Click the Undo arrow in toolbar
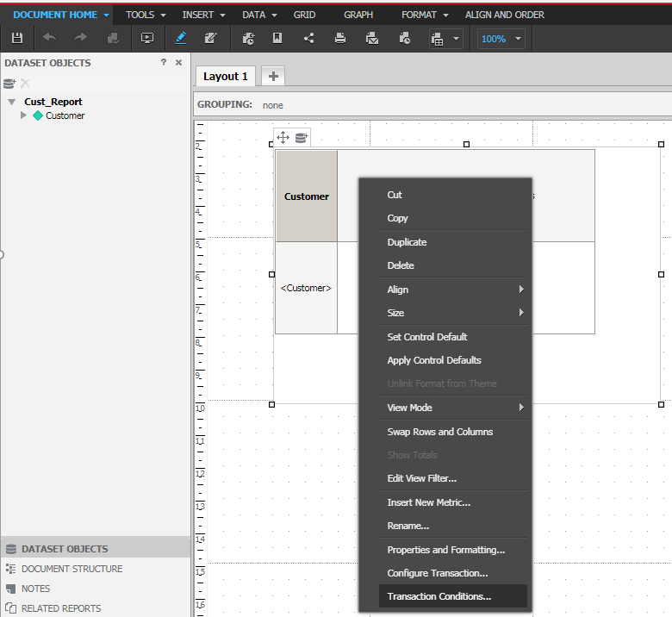Screen dimensions: 672x617 pos(49,39)
